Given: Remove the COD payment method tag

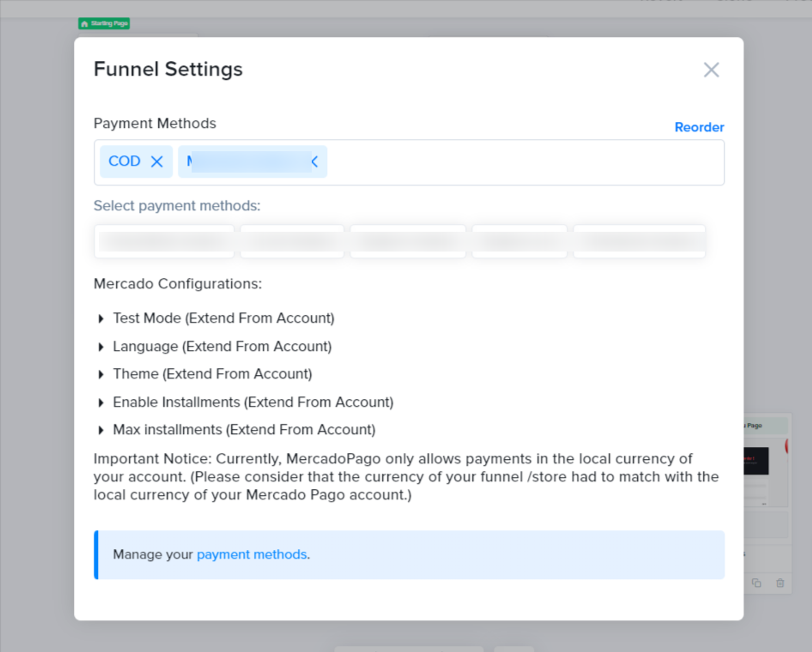Looking at the screenshot, I should point(157,161).
